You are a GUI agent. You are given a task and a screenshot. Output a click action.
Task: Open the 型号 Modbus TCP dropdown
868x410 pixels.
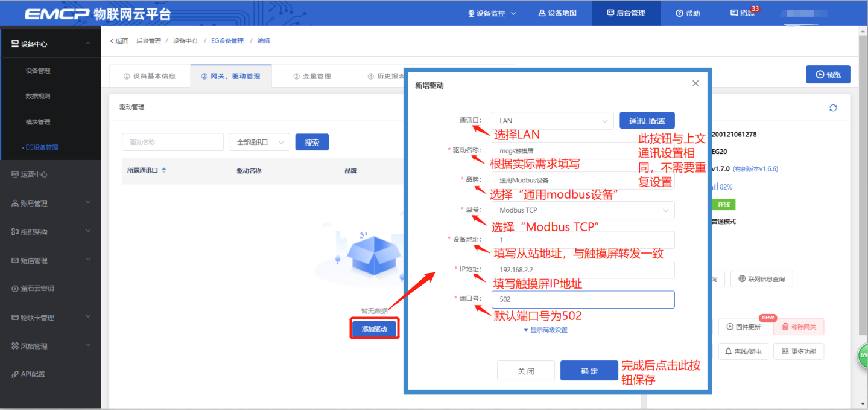click(583, 210)
